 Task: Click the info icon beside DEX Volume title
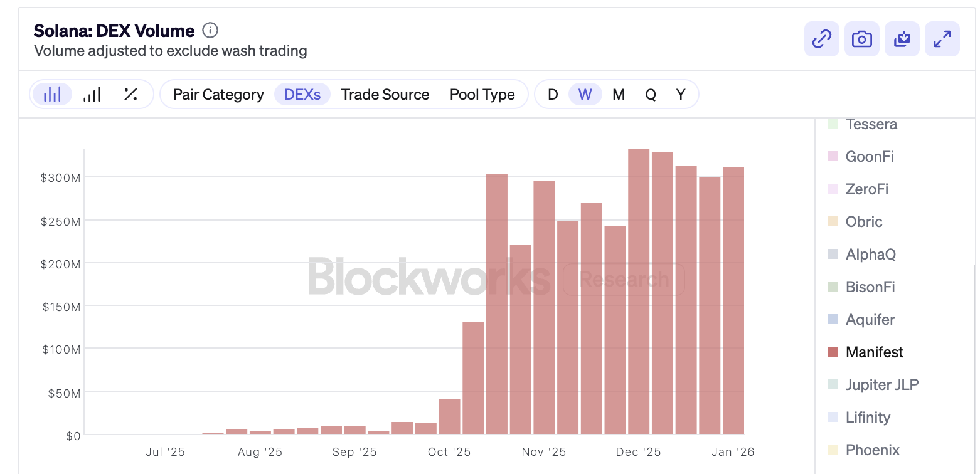point(210,30)
